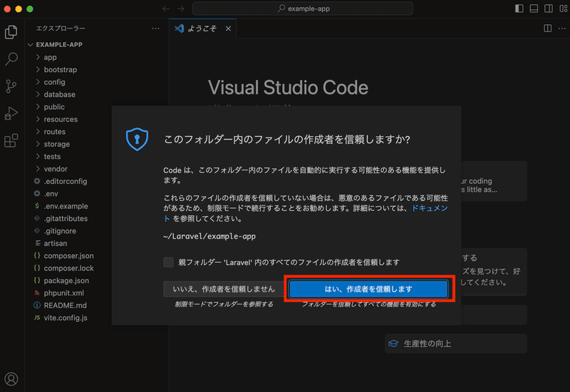This screenshot has height=392, width=570.
Task: Collapse the EXAMPLE-APP root folder
Action: tap(31, 45)
